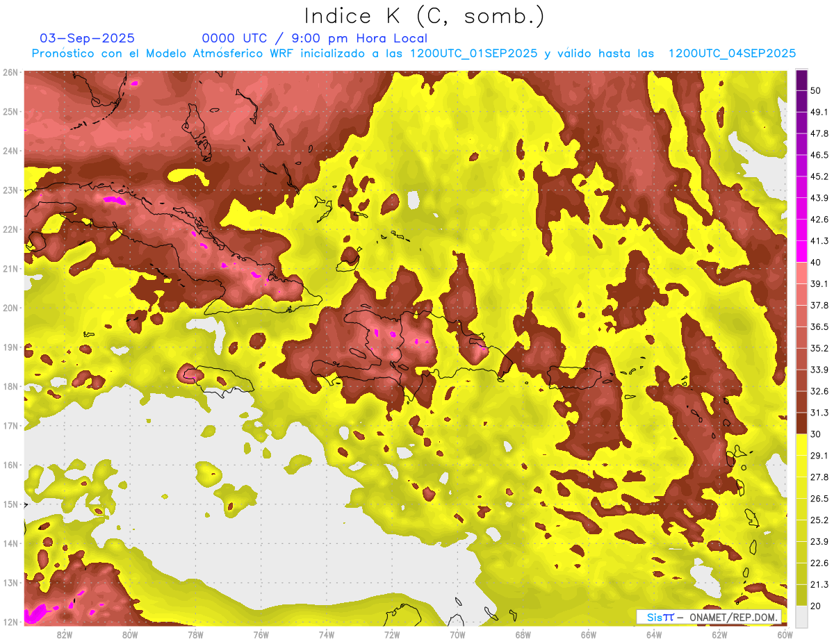This screenshot has width=834, height=644.
Task: Click the colorbar value '46.5'
Action: tap(819, 155)
